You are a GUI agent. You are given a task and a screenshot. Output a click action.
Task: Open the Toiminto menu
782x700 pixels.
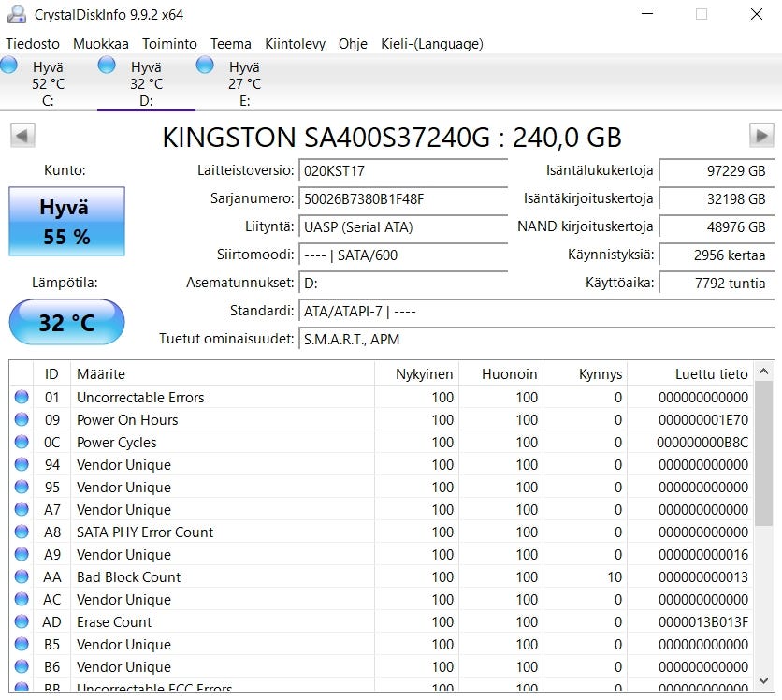(169, 44)
